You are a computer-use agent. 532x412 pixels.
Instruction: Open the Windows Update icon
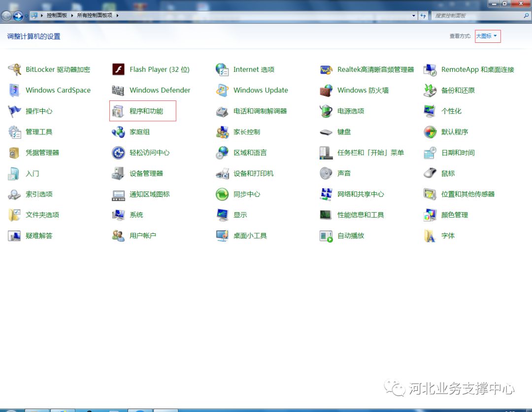coord(222,90)
